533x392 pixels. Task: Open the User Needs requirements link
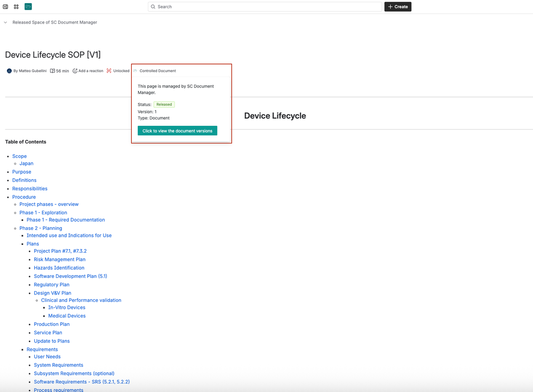pyautogui.click(x=47, y=357)
